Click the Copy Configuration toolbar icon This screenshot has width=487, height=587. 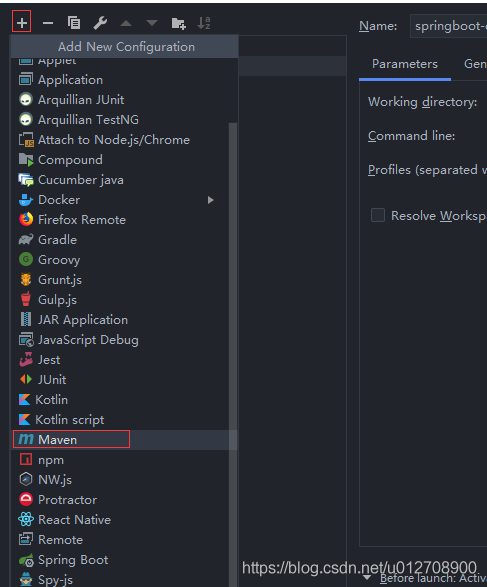pyautogui.click(x=74, y=23)
